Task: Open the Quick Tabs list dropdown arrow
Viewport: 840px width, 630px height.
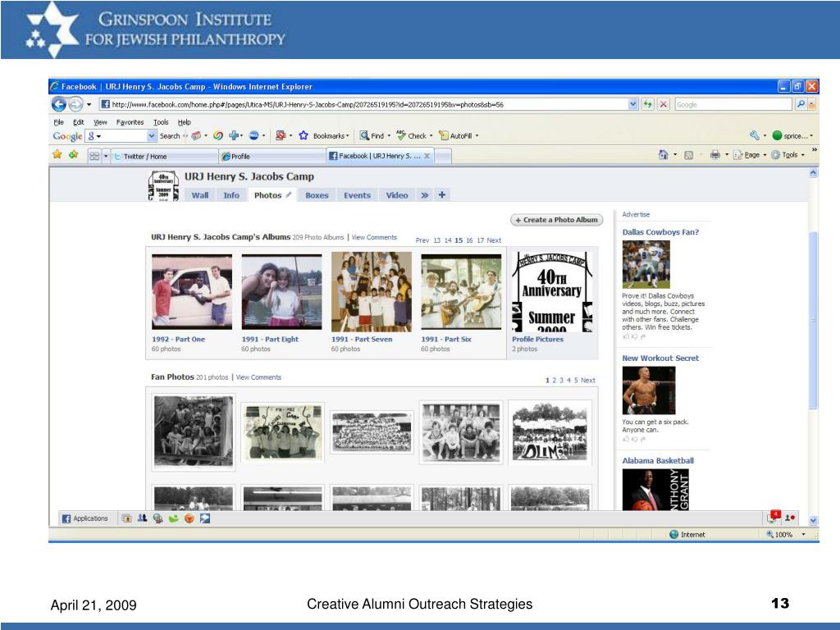Action: [106, 156]
